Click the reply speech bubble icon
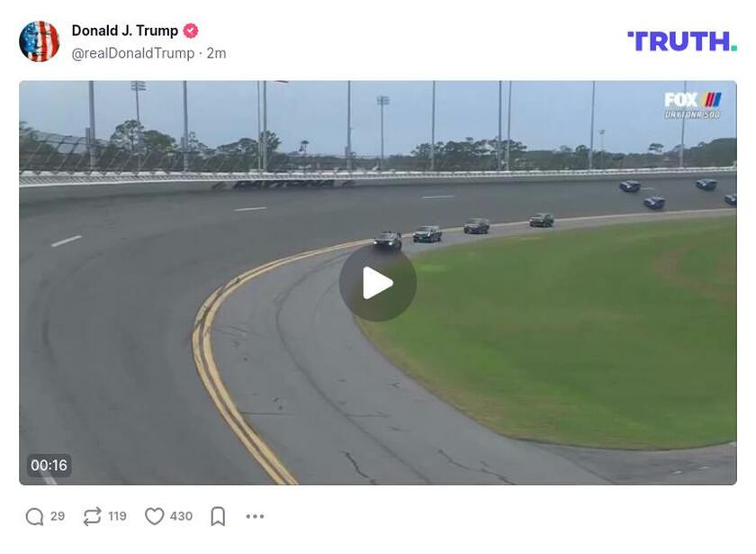The width and height of the screenshot is (756, 554). coord(35,516)
